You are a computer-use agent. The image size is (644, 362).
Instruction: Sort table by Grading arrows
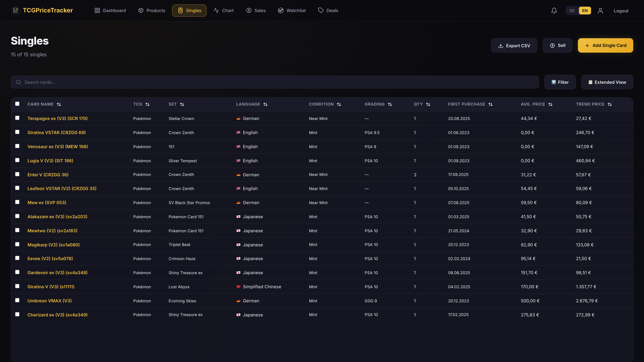(390, 104)
